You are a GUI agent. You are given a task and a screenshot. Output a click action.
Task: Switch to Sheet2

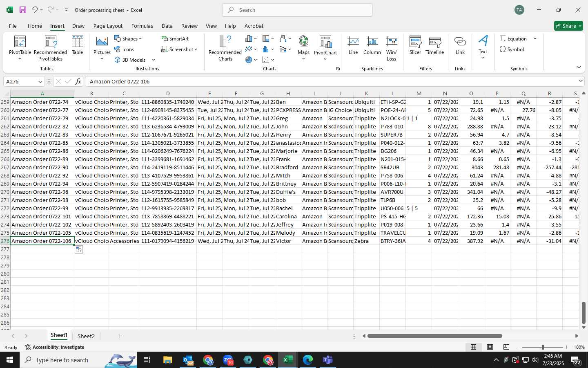click(86, 336)
